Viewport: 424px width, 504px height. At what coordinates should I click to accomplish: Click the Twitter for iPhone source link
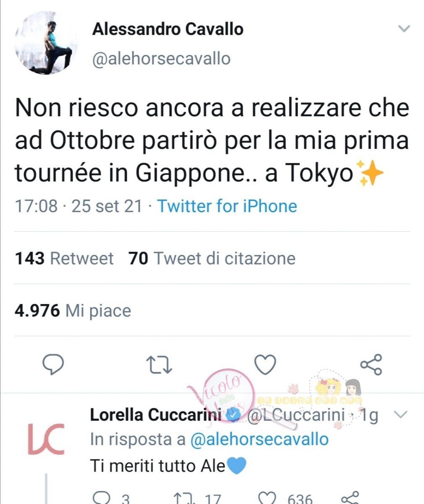pyautogui.click(x=227, y=206)
